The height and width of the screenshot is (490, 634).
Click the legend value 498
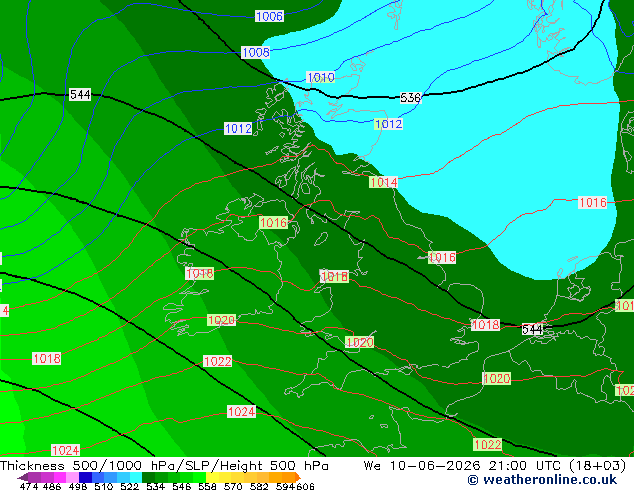click(78, 486)
